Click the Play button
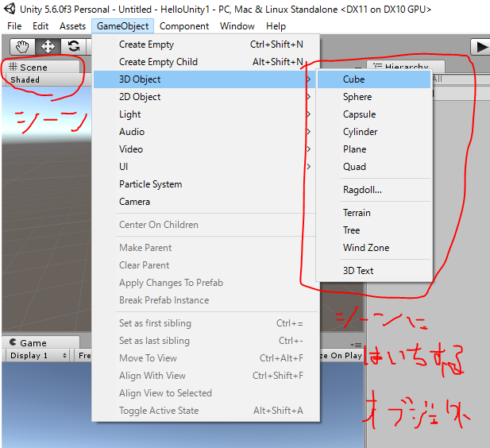This screenshot has height=448, width=490. pyautogui.click(x=480, y=47)
